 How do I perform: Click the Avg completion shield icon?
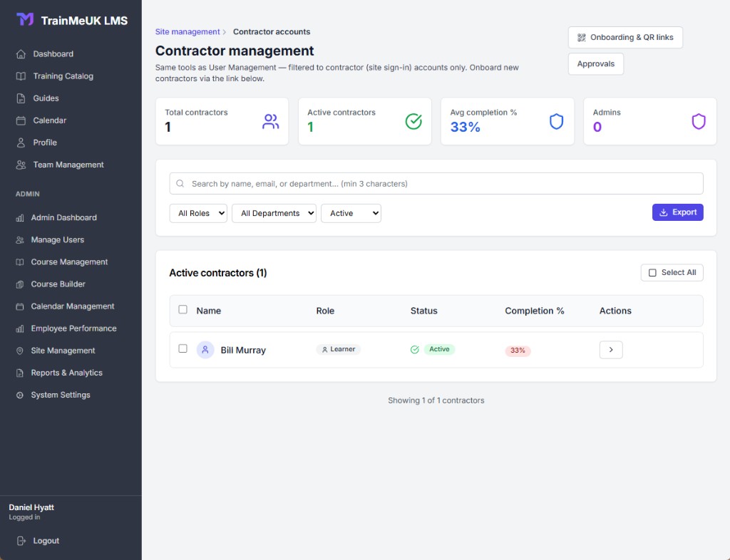(x=556, y=121)
